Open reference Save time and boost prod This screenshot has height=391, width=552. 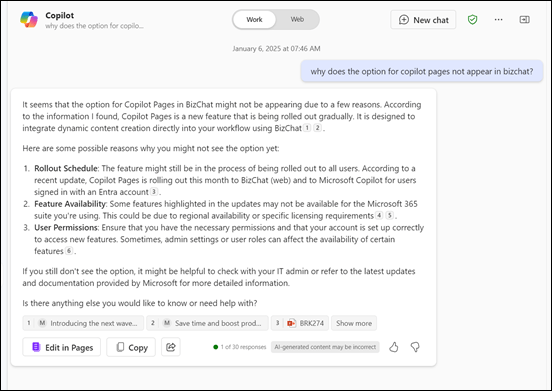click(x=207, y=323)
